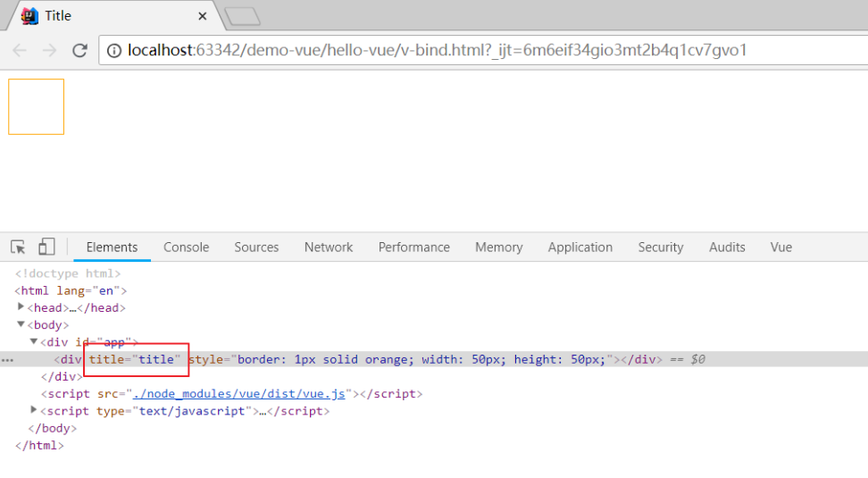Switch to the Console tab
The width and height of the screenshot is (868, 478).
(x=186, y=247)
